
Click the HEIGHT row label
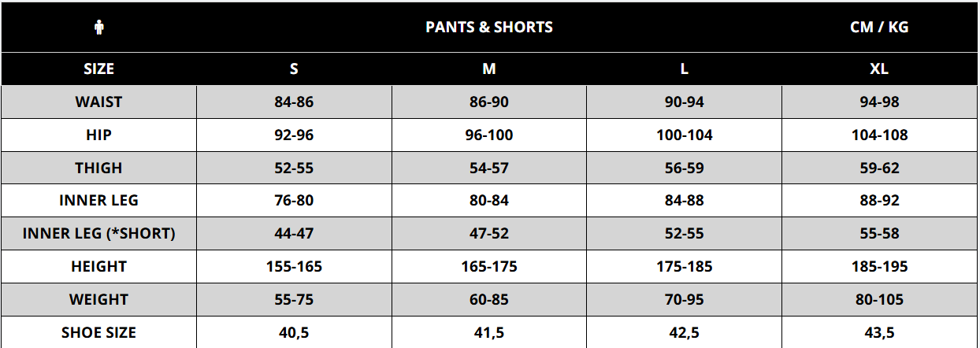(98, 267)
